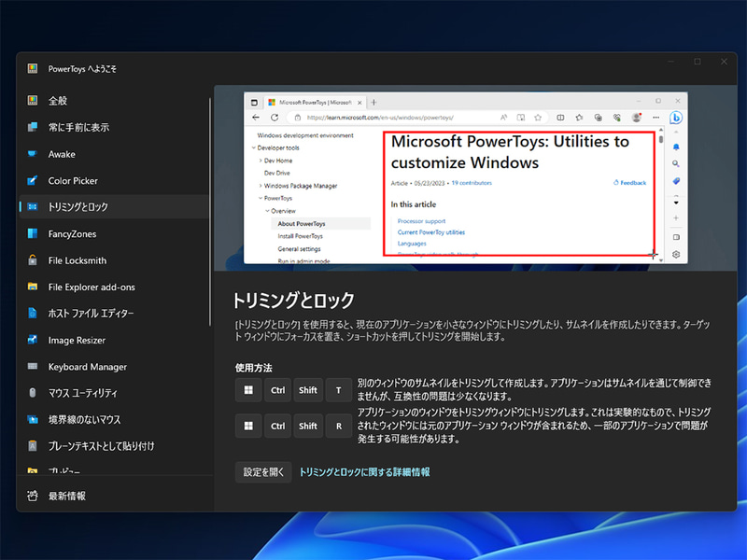
Task: Open the Color Picker page
Action: (x=114, y=180)
